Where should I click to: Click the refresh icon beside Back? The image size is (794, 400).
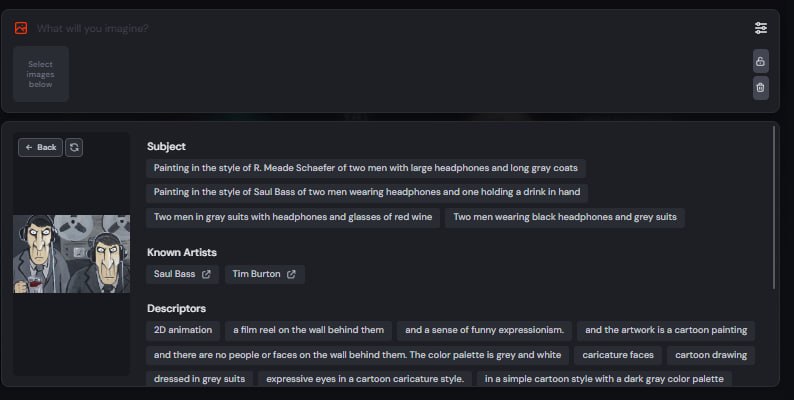click(74, 147)
